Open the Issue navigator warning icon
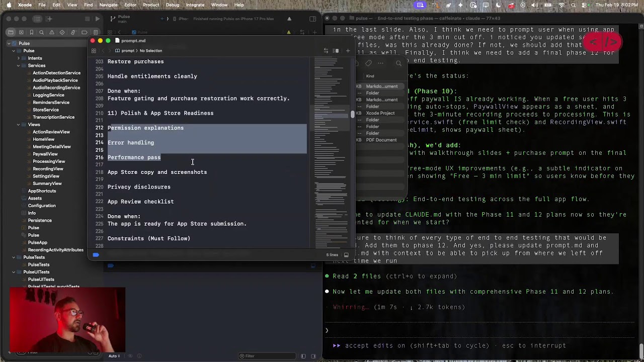The image size is (644, 362). click(52, 32)
